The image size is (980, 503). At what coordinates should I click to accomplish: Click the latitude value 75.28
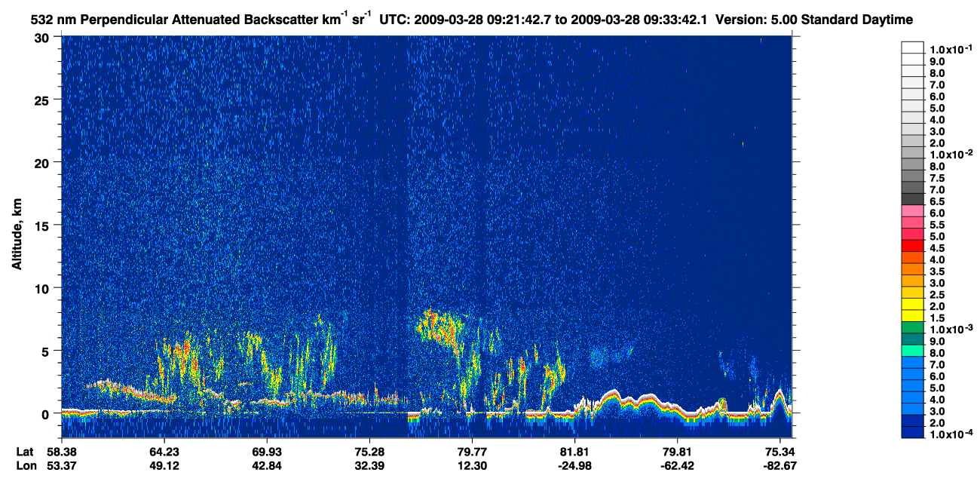point(369,452)
